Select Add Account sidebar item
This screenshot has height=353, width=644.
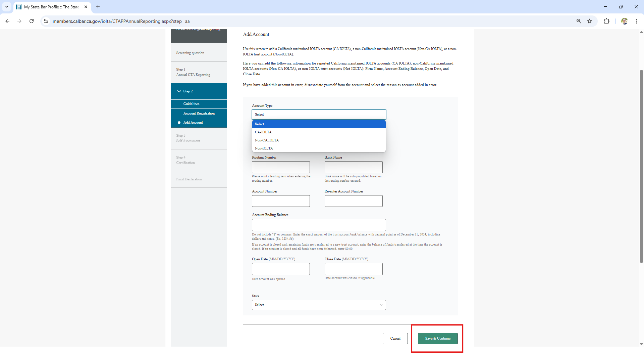(x=199, y=123)
